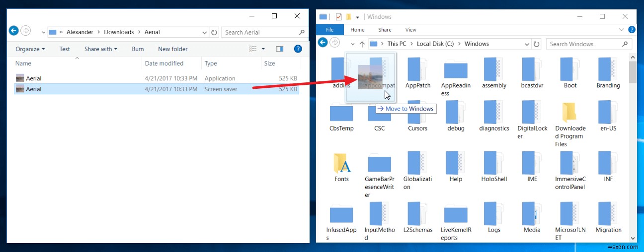Image resolution: width=644 pixels, height=252 pixels.
Task: Click the search magnifier in Search Aerial box
Action: pyautogui.click(x=302, y=32)
